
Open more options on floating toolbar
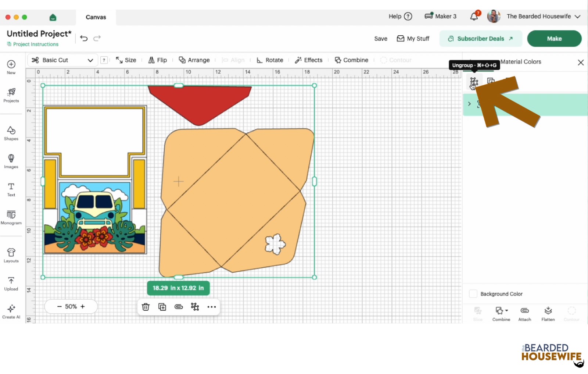point(212,307)
